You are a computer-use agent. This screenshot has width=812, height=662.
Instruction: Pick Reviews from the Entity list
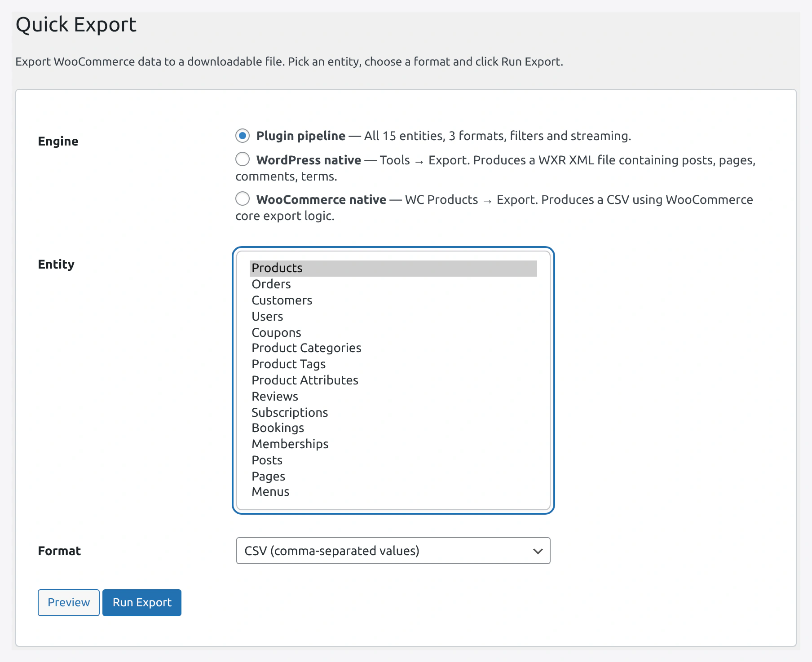(393, 397)
